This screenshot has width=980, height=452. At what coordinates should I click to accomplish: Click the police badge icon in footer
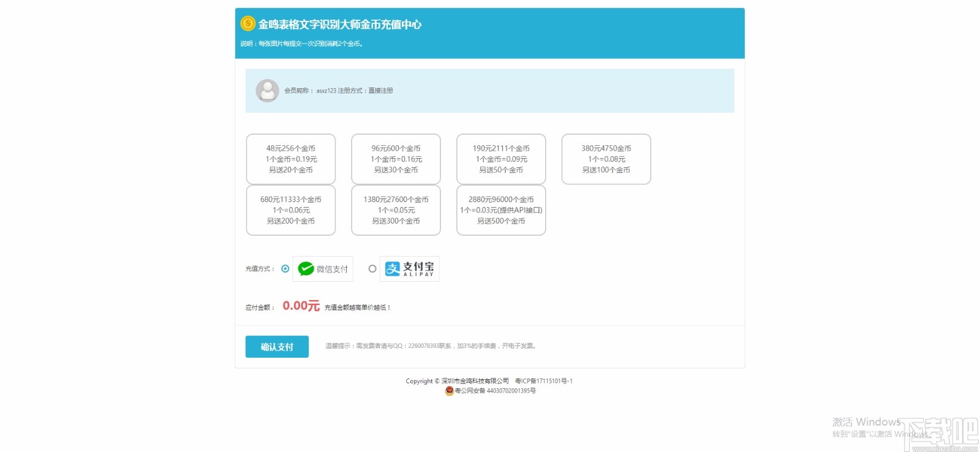pos(449,391)
